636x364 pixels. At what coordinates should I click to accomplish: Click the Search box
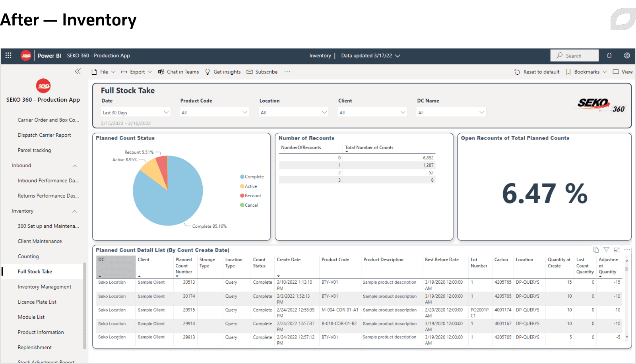(574, 56)
